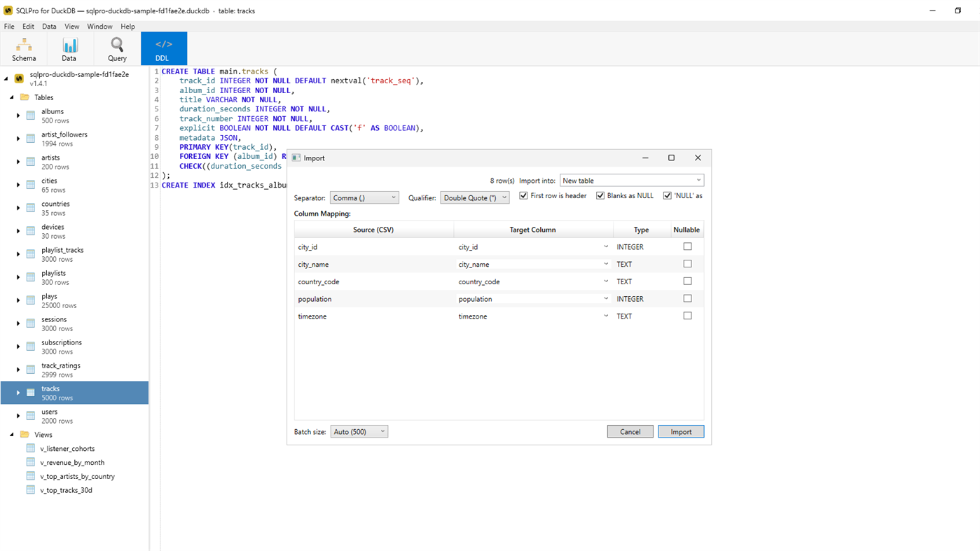Viewport: 980px width, 551px height.
Task: Uncheck First row is header
Action: [523, 196]
